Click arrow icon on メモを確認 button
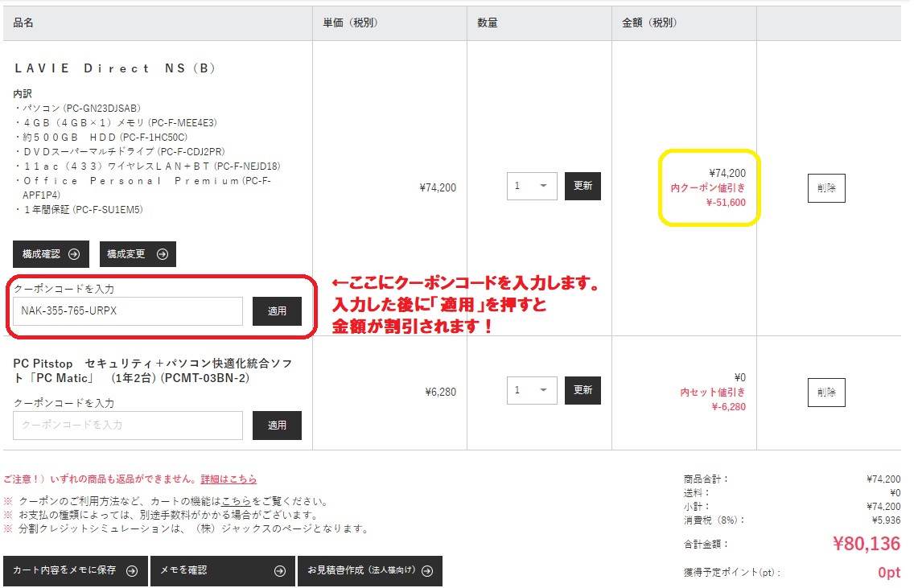Screen dimensions: 918x588 tap(280, 570)
